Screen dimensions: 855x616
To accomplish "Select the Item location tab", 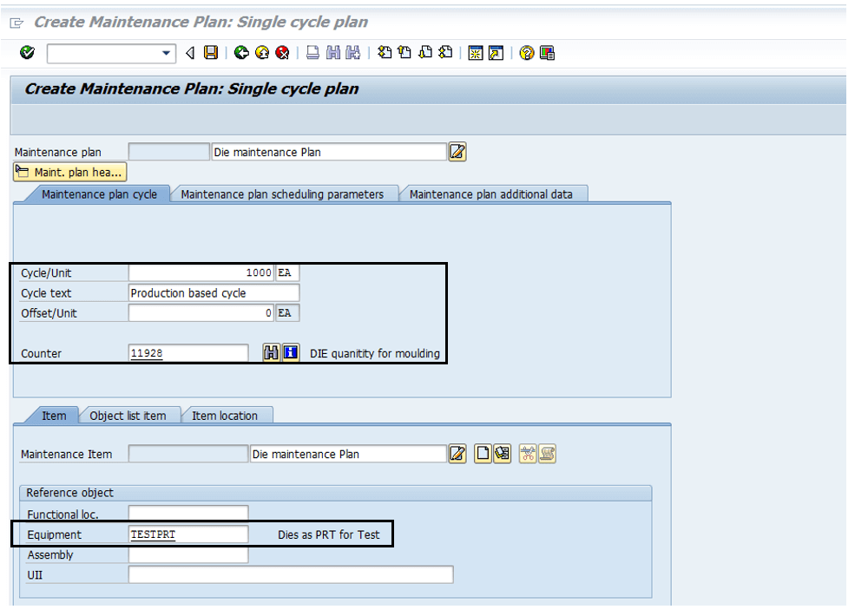I will (x=227, y=416).
